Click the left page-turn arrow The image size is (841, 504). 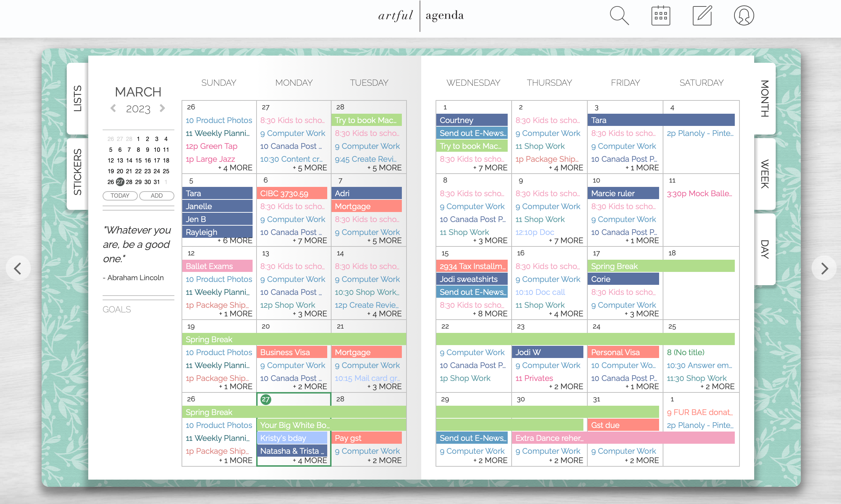coord(18,268)
